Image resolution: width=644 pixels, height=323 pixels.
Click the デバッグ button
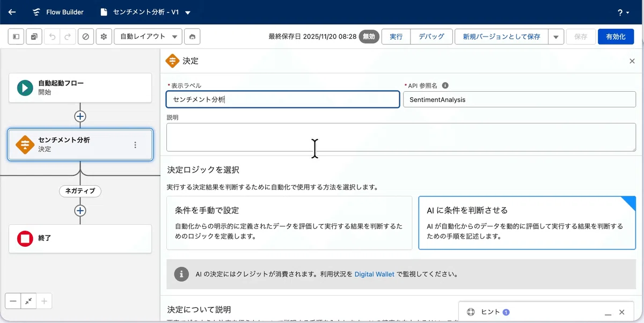[431, 36]
